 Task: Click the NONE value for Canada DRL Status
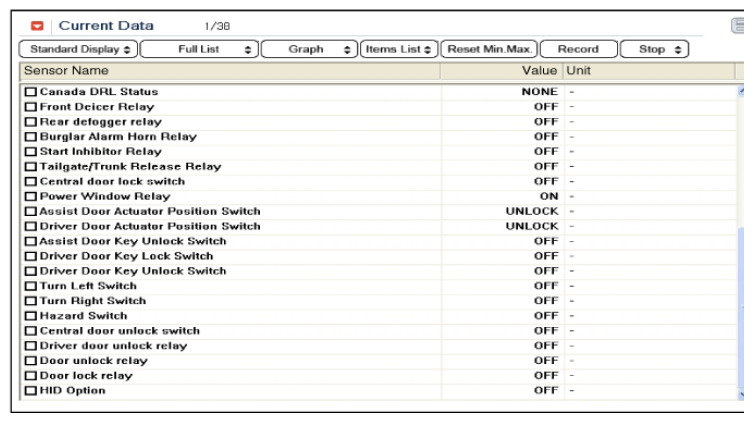point(540,92)
